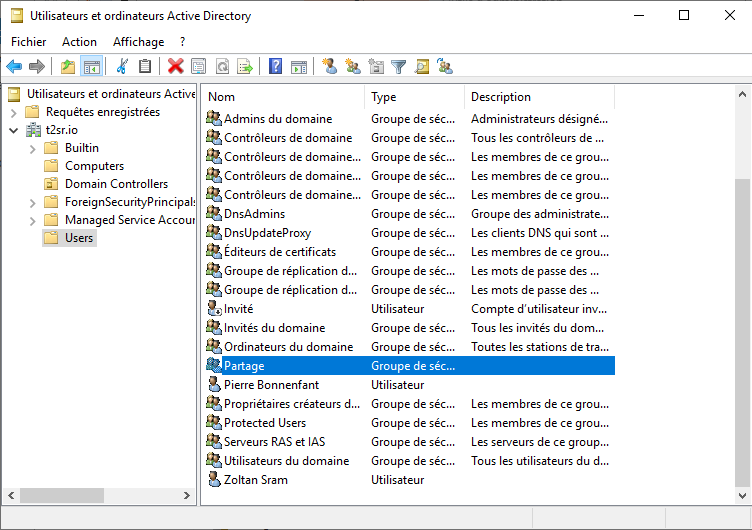Open help with the blue question mark icon
Screen dimensions: 752x530
275,66
